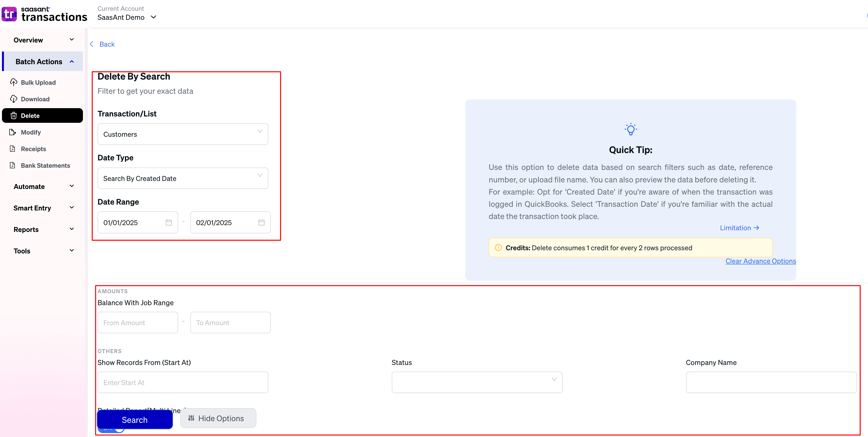Click the Modify edit-document icon
Image resolution: width=868 pixels, height=437 pixels.
[x=13, y=132]
